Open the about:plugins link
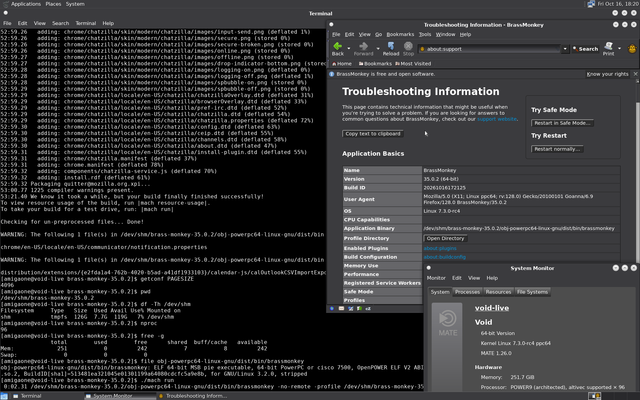Screen dimensions: 640x400 [x=440, y=248]
